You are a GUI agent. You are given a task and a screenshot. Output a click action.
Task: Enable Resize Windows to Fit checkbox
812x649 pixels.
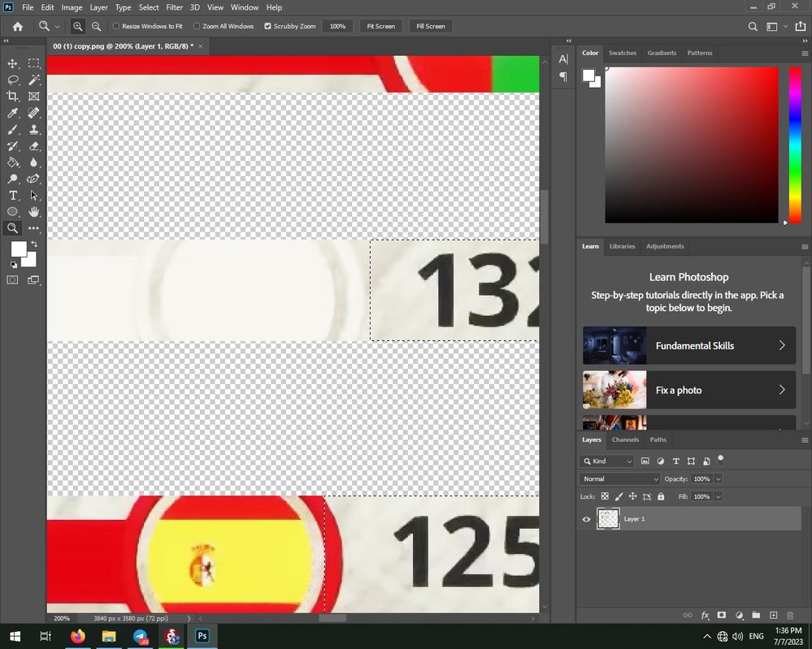(116, 26)
